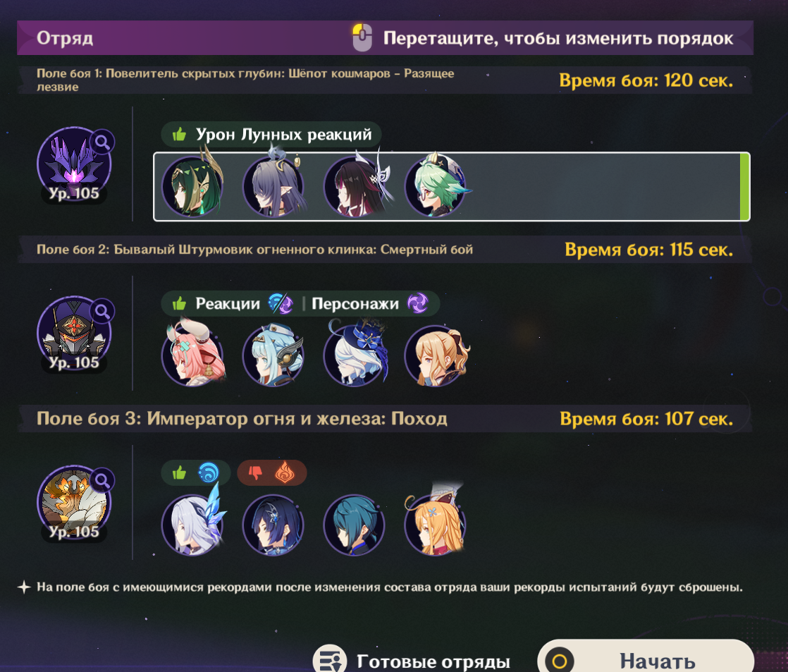The image size is (788, 672).
Task: Select the green-haired character with gold horn in squad 1
Action: click(x=192, y=185)
